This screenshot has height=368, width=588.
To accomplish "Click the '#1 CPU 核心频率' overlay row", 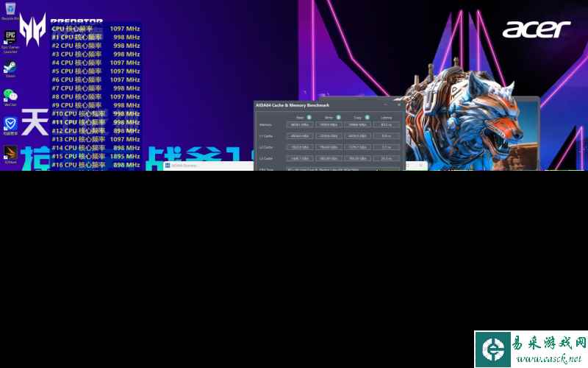I will pyautogui.click(x=96, y=38).
